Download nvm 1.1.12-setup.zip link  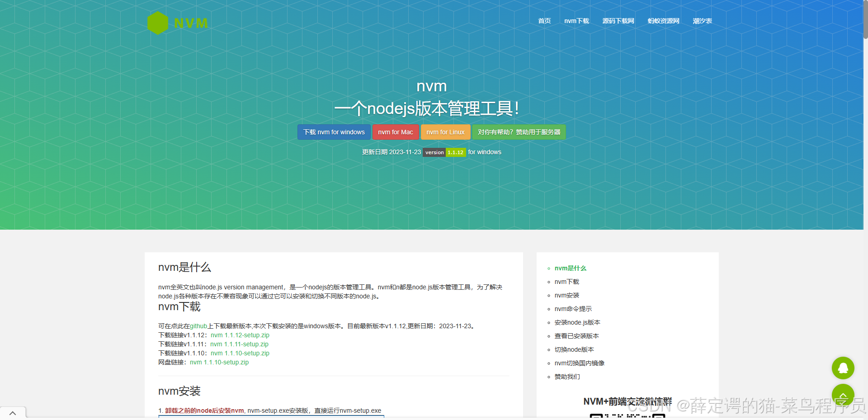click(x=240, y=335)
